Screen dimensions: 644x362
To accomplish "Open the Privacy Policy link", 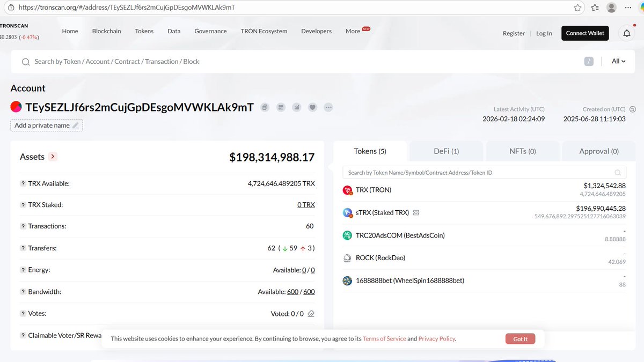I will tap(437, 339).
